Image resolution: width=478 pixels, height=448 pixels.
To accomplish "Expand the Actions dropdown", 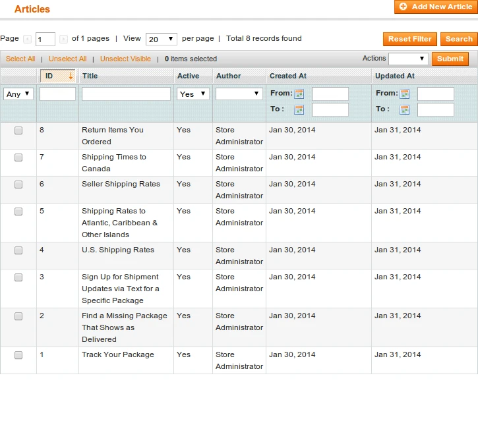I will tap(408, 59).
